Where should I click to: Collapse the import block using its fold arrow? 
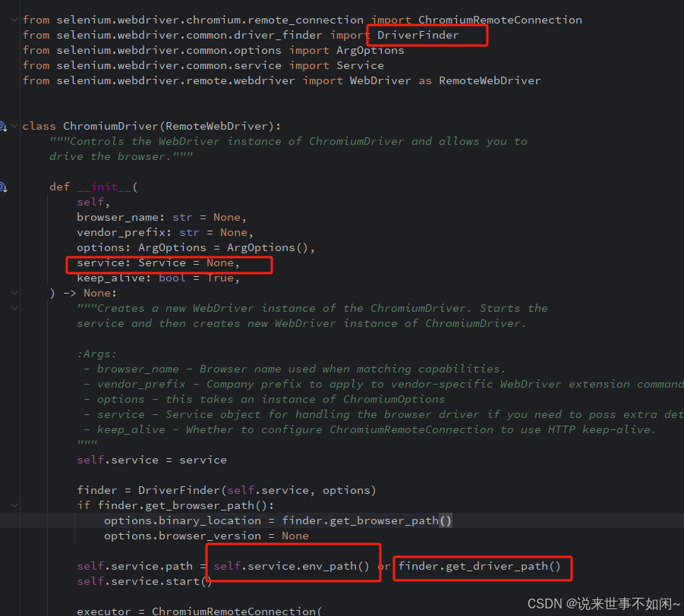pos(15,20)
